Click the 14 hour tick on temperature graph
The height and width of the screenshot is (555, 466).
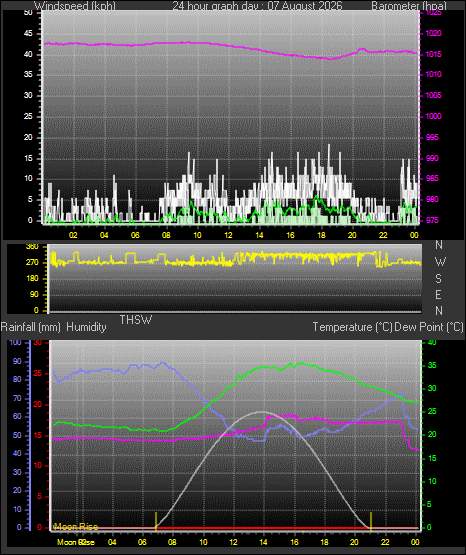point(263,542)
